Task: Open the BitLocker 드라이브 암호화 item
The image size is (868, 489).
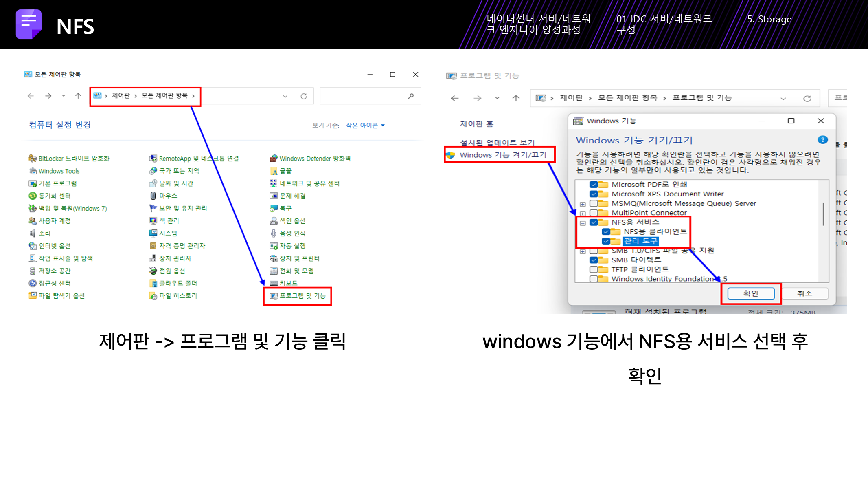Action: (73, 159)
